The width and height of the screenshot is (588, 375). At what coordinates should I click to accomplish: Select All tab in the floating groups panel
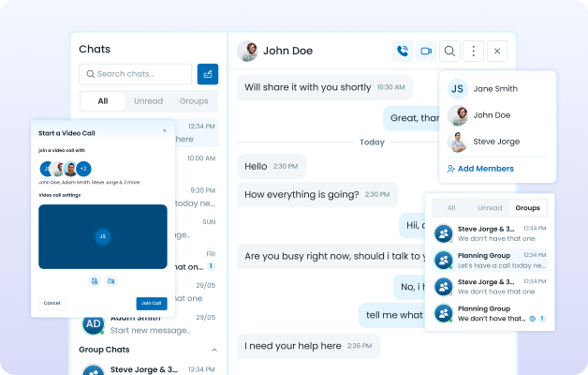[x=450, y=208]
